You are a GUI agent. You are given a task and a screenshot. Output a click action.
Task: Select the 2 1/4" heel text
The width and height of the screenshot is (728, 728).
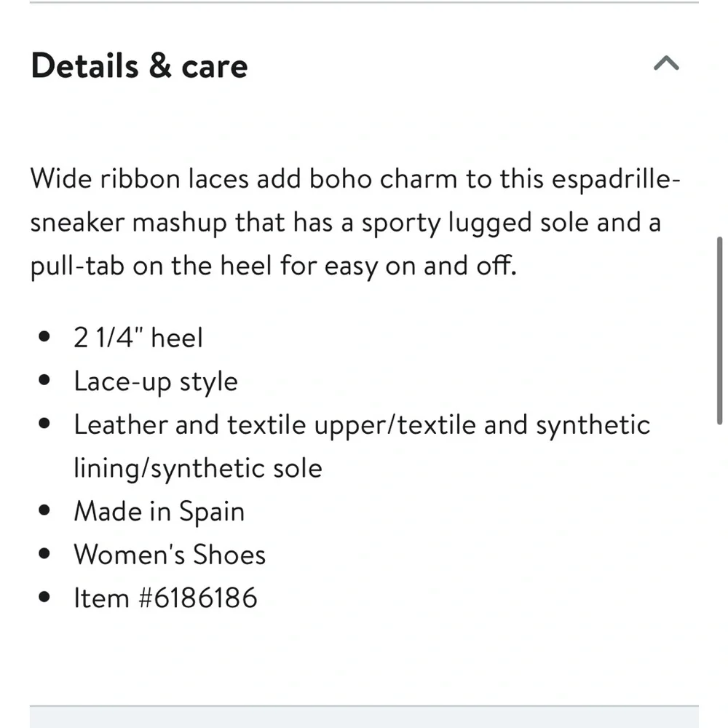click(138, 338)
